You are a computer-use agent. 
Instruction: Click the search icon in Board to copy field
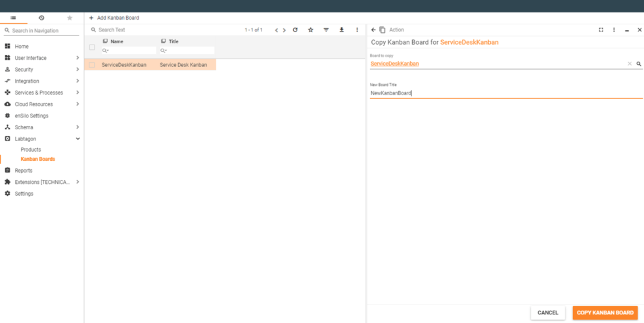(x=638, y=64)
